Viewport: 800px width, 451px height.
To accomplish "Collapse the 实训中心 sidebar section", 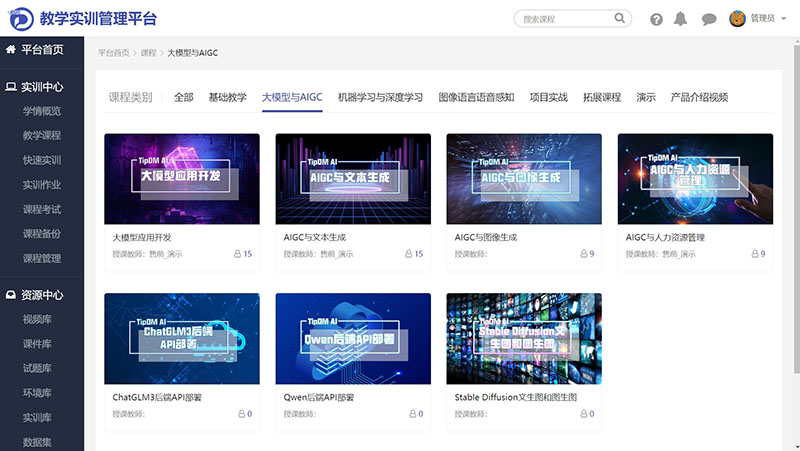I will click(x=41, y=87).
